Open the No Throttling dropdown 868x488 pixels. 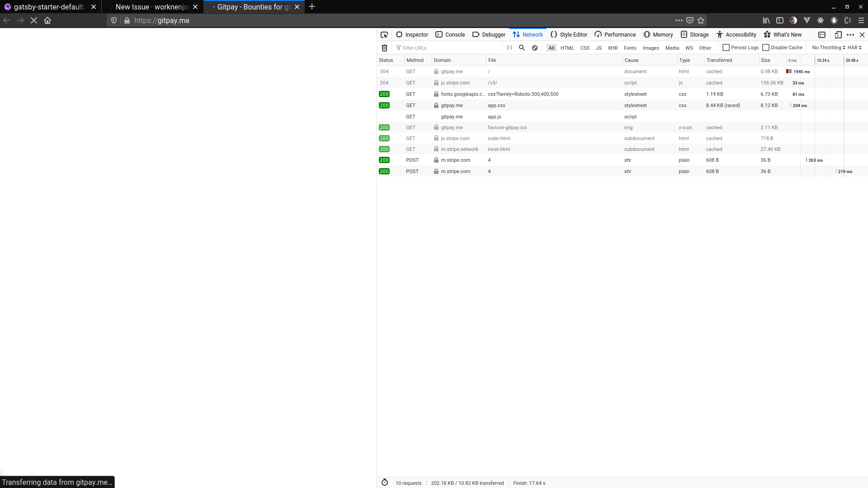828,47
